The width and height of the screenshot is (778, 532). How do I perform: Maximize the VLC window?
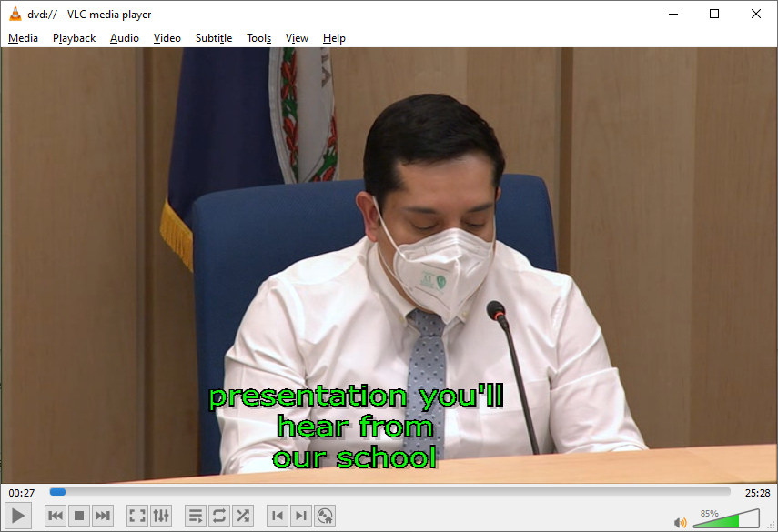714,14
